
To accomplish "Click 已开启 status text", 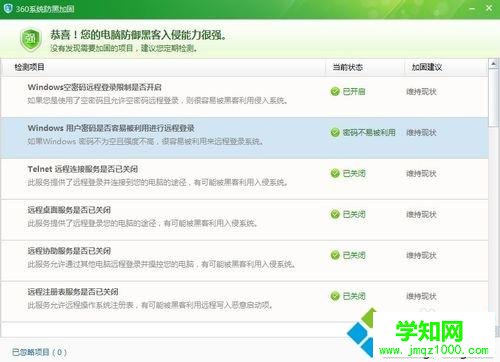I will [x=354, y=91].
